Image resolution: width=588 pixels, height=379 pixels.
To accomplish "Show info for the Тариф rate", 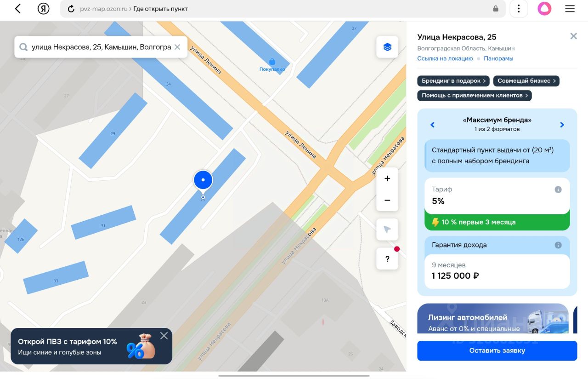I will [x=558, y=189].
